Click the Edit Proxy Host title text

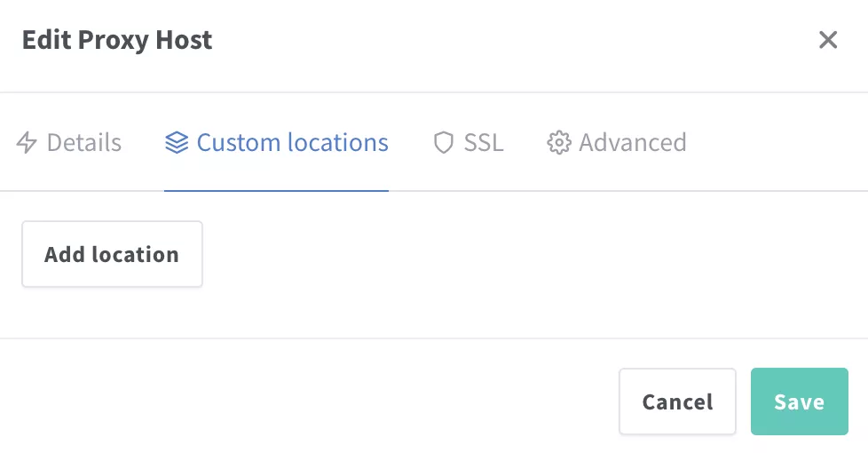[116, 40]
